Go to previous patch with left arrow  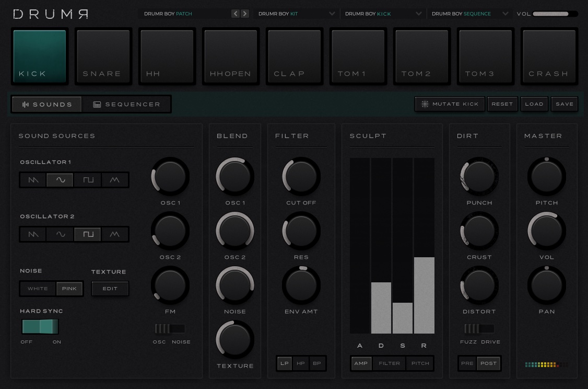236,14
